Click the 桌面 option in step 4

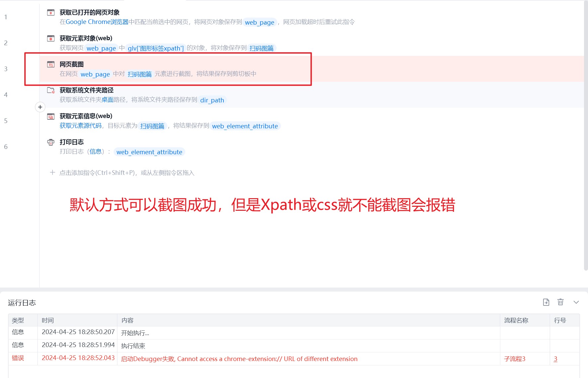(108, 100)
